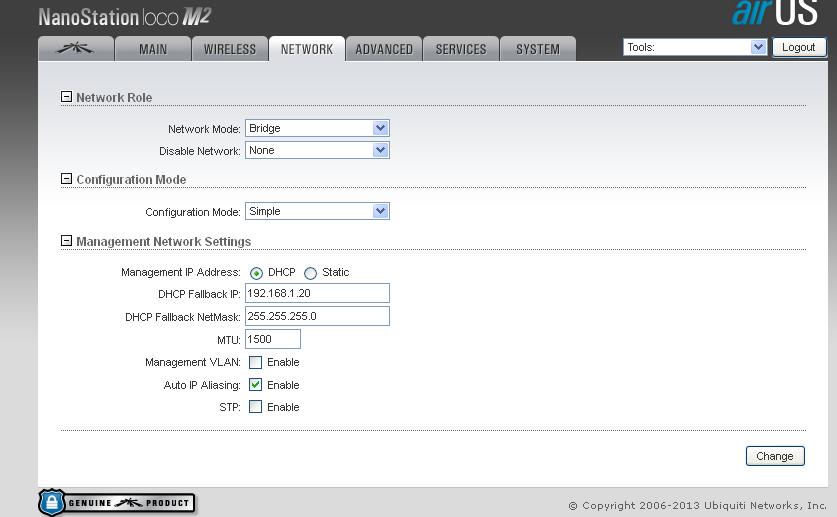Image resolution: width=837 pixels, height=517 pixels.
Task: Open the ADVANCED tab
Action: pyautogui.click(x=384, y=49)
